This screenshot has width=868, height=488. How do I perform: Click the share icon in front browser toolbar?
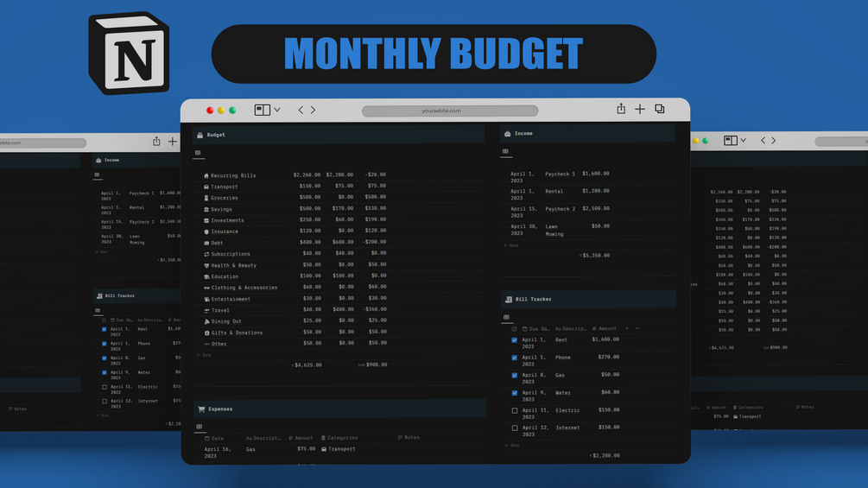[621, 109]
